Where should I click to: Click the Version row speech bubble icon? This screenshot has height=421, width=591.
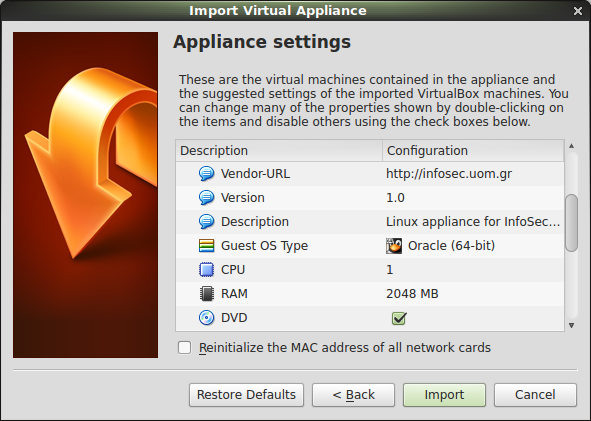[206, 198]
